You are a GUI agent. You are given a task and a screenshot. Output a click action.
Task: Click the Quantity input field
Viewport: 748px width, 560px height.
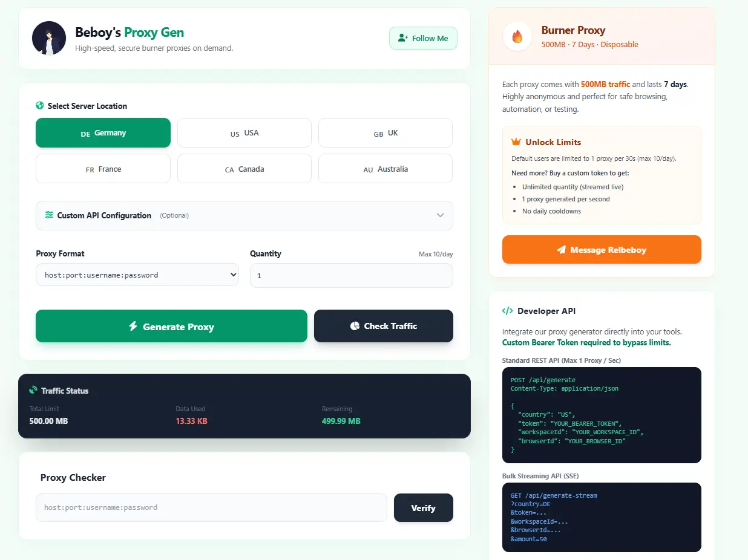(352, 275)
